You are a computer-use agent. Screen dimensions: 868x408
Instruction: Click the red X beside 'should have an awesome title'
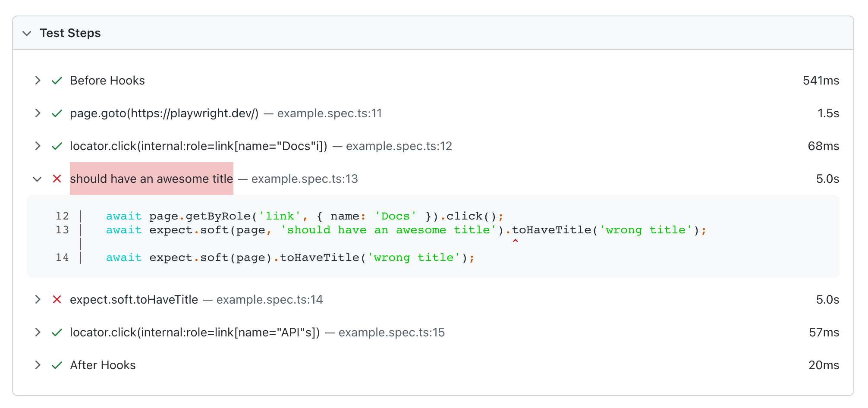(57, 179)
